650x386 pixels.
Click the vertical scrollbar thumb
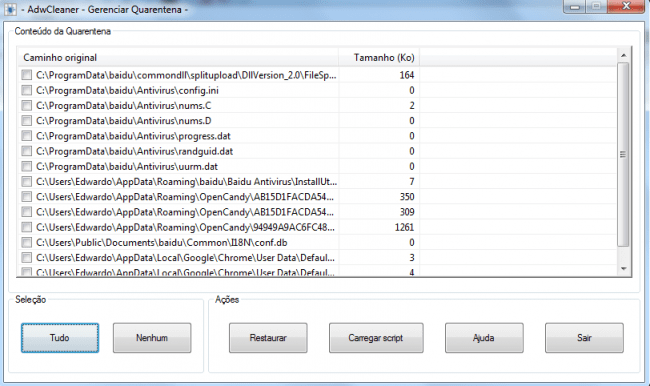tap(623, 154)
